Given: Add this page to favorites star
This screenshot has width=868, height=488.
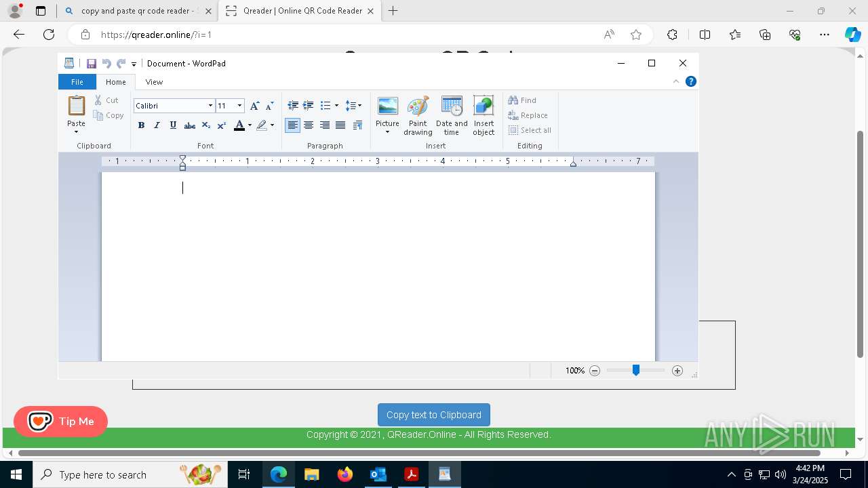Looking at the screenshot, I should 636,35.
